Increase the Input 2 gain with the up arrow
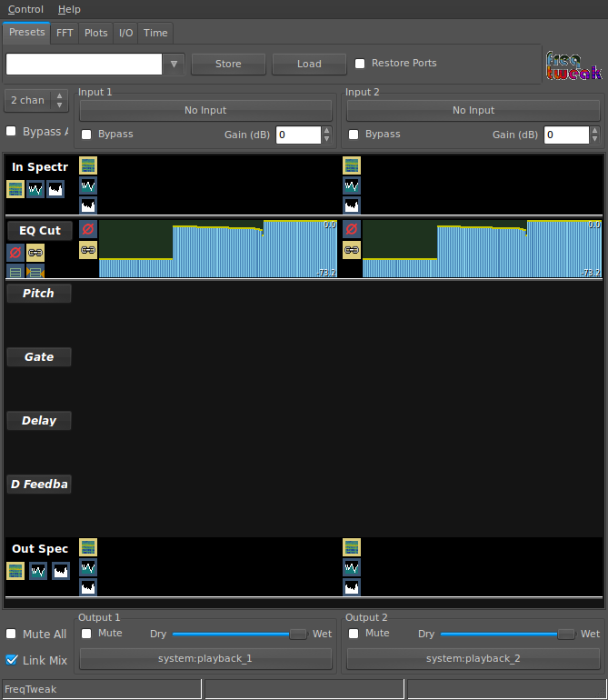 [x=594, y=130]
